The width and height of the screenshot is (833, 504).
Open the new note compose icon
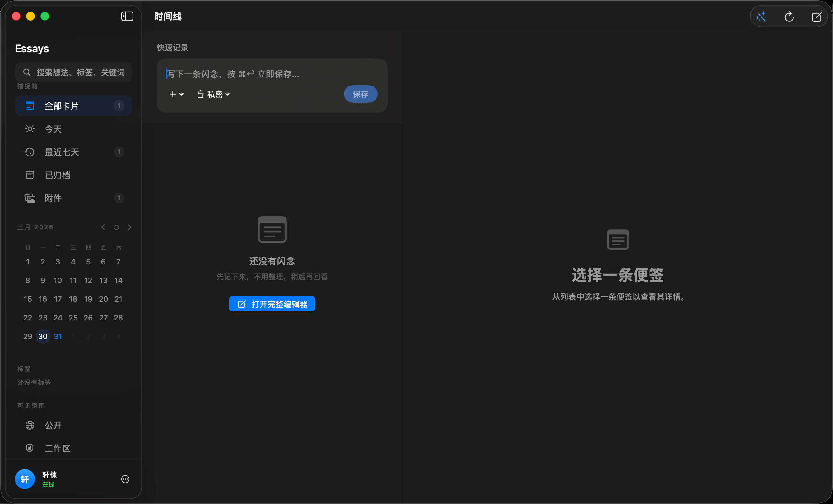817,16
